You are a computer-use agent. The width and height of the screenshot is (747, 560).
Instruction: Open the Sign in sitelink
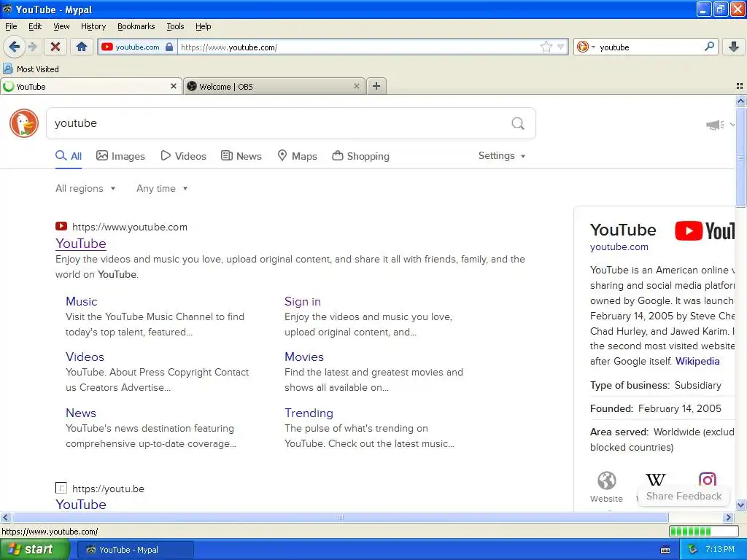(x=303, y=301)
